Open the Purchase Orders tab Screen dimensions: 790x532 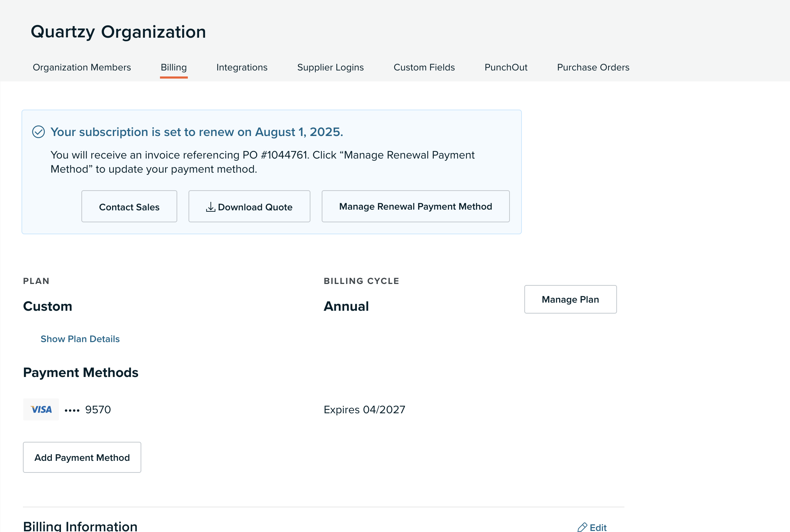click(x=593, y=67)
